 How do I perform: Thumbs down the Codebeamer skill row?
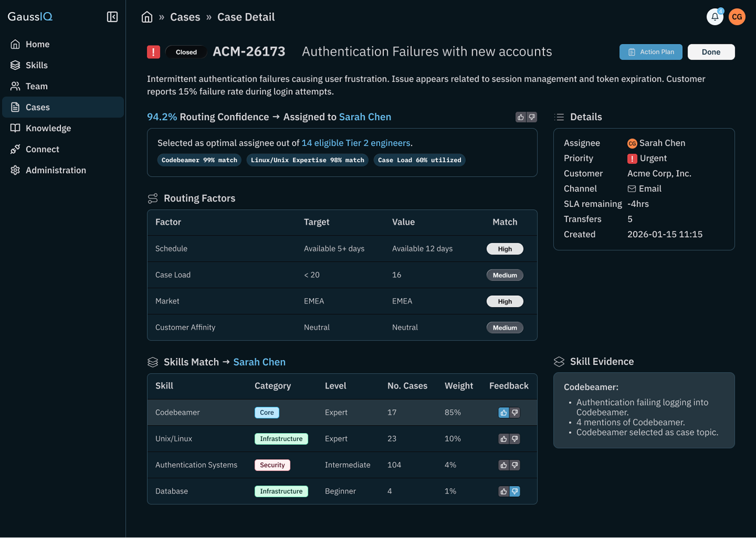click(x=515, y=413)
